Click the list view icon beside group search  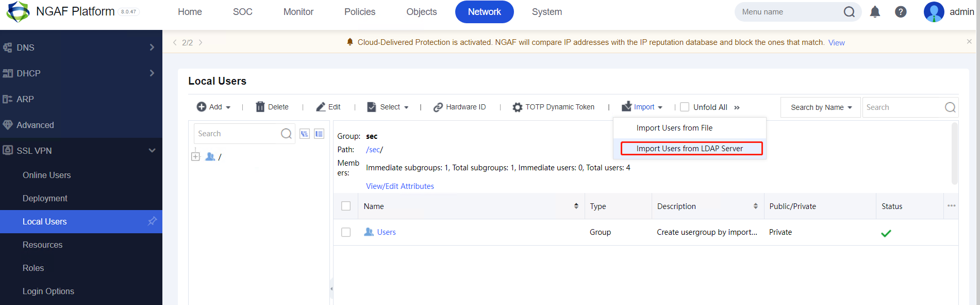pyautogui.click(x=319, y=134)
